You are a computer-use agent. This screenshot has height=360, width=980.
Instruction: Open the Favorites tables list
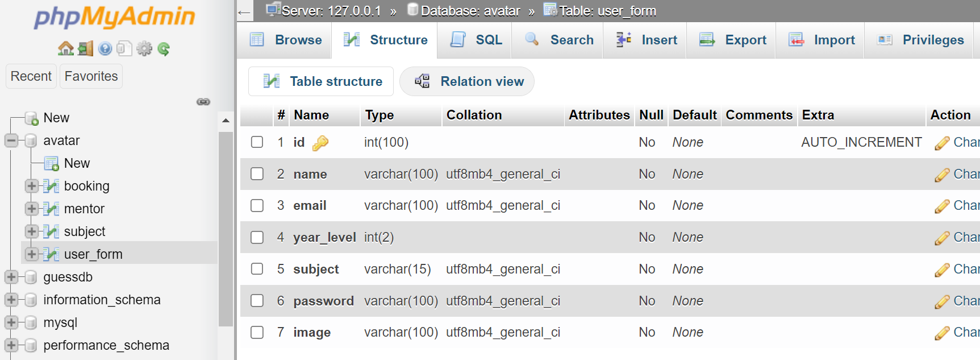point(91,76)
